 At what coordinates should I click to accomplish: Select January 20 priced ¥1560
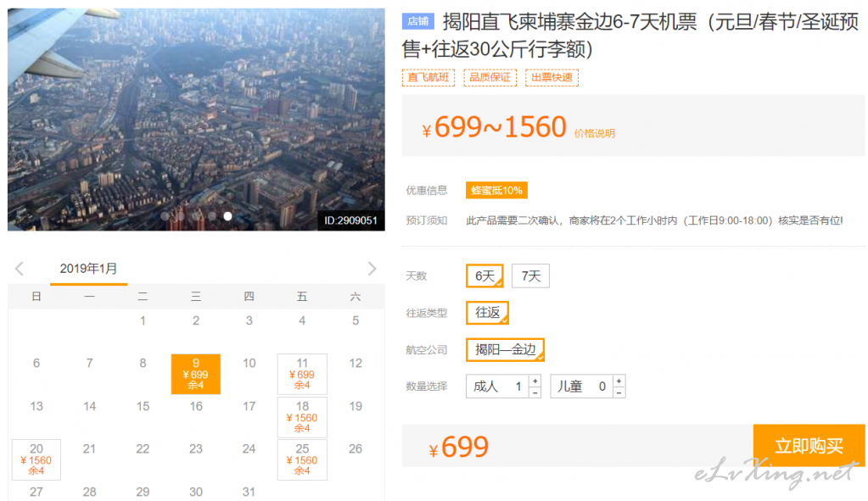pyautogui.click(x=36, y=460)
